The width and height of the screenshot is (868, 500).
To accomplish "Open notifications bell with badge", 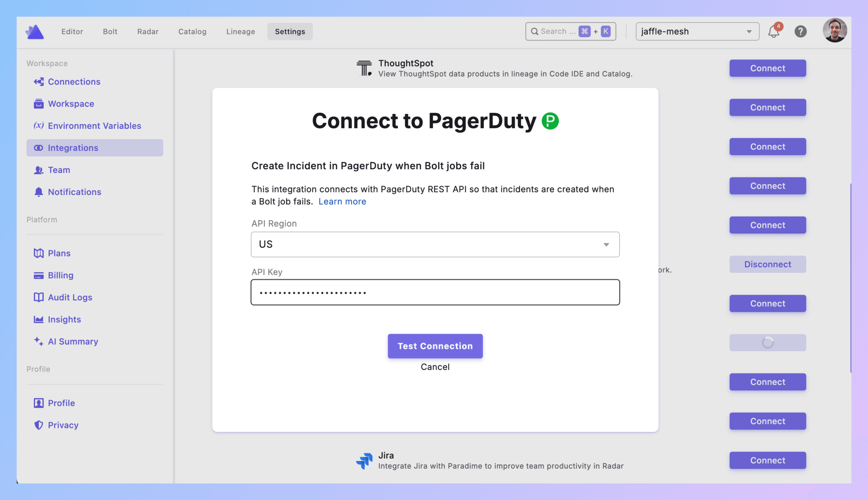I will coord(774,32).
